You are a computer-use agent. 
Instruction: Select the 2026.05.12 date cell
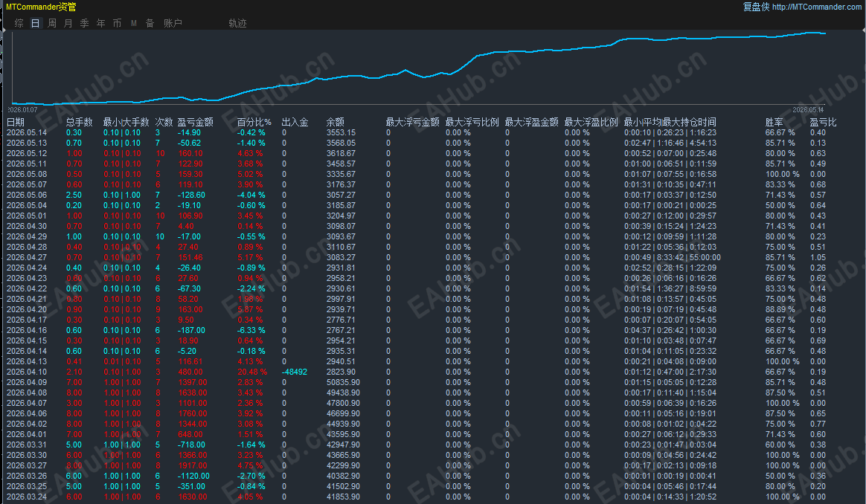click(x=27, y=153)
